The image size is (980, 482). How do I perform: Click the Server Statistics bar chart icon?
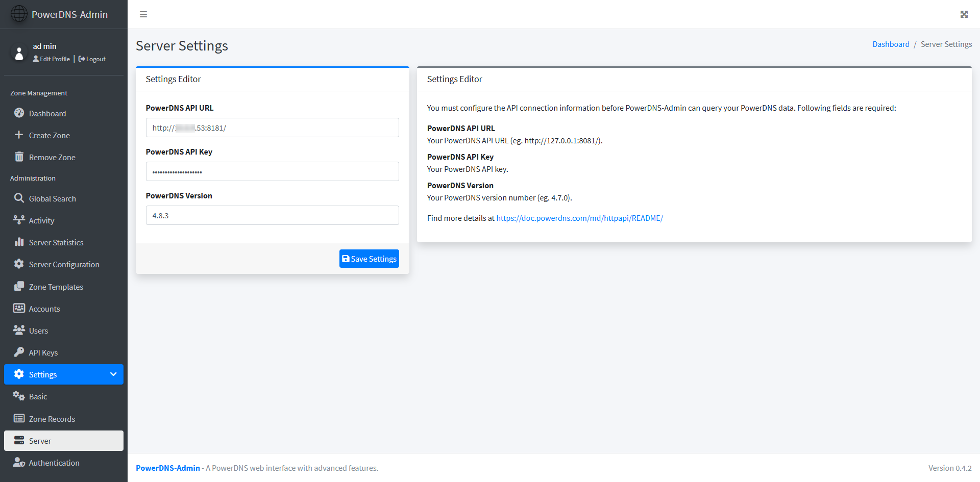point(19,242)
